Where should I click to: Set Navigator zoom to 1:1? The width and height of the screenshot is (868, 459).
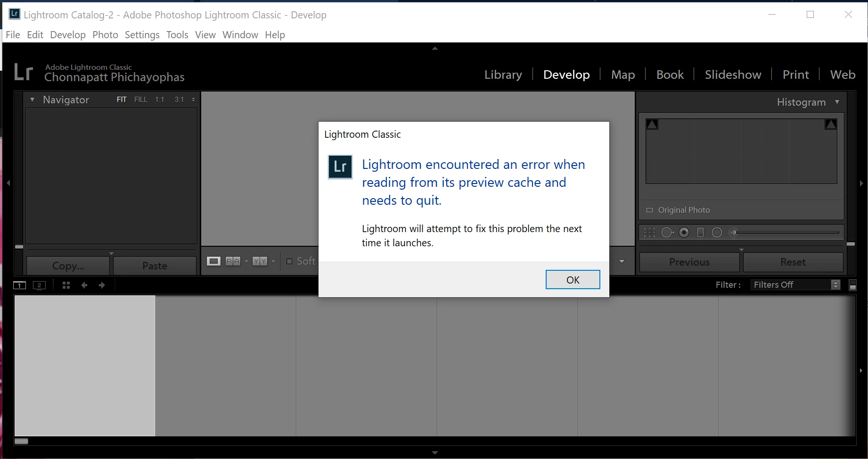click(160, 100)
